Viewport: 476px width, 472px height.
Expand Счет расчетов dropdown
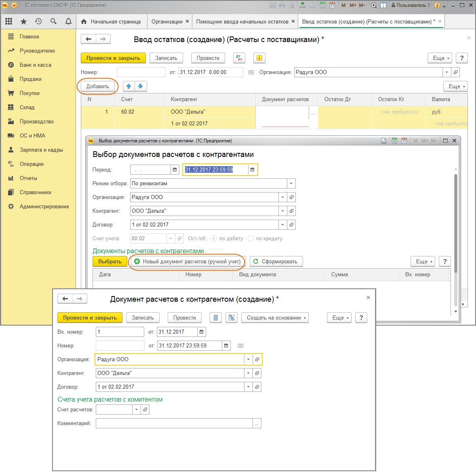coord(136,410)
